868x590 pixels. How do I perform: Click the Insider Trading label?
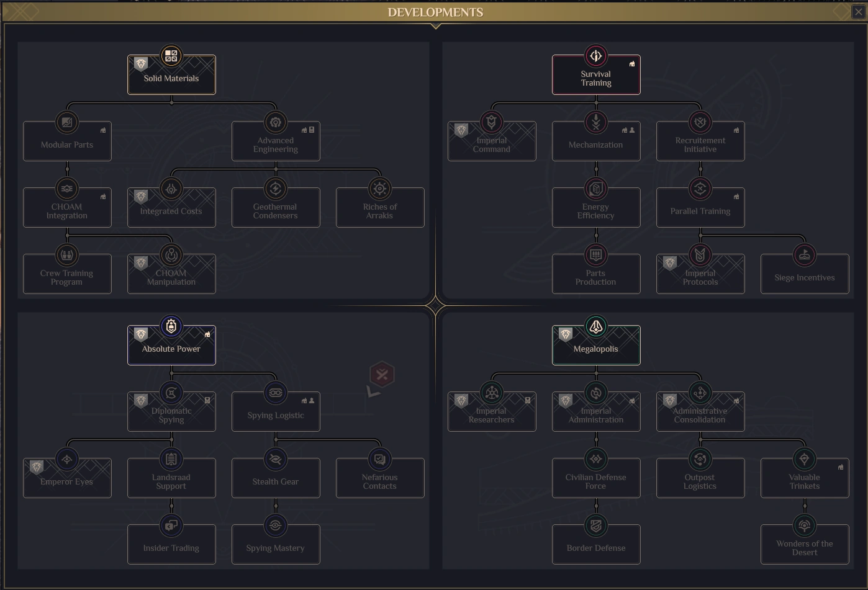171,548
